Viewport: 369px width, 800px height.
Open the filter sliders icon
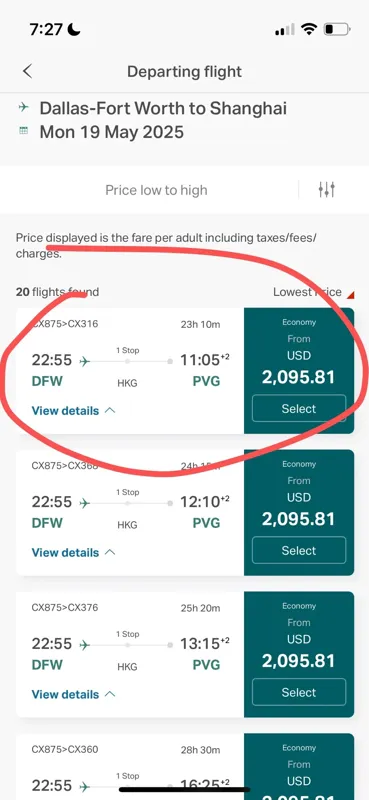pyautogui.click(x=326, y=190)
